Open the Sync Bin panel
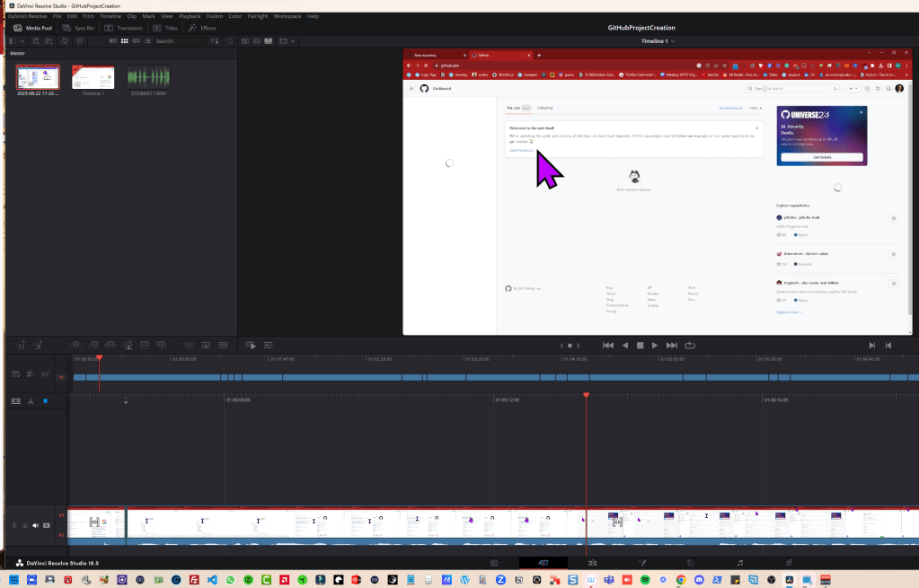 coord(78,28)
